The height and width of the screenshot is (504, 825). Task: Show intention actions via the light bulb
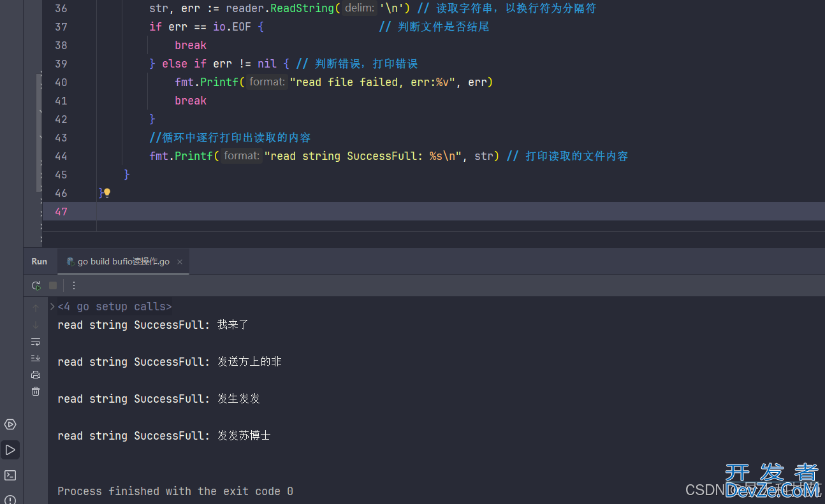[x=107, y=192]
